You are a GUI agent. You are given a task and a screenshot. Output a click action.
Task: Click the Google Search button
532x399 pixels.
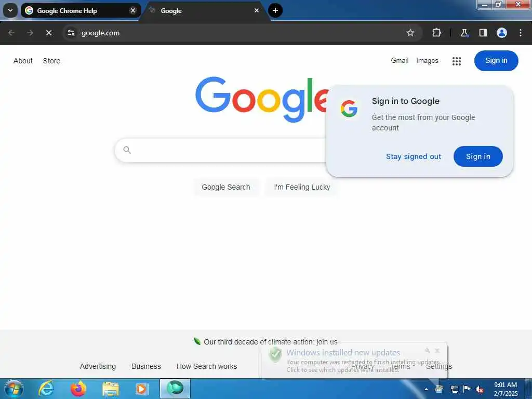(225, 187)
